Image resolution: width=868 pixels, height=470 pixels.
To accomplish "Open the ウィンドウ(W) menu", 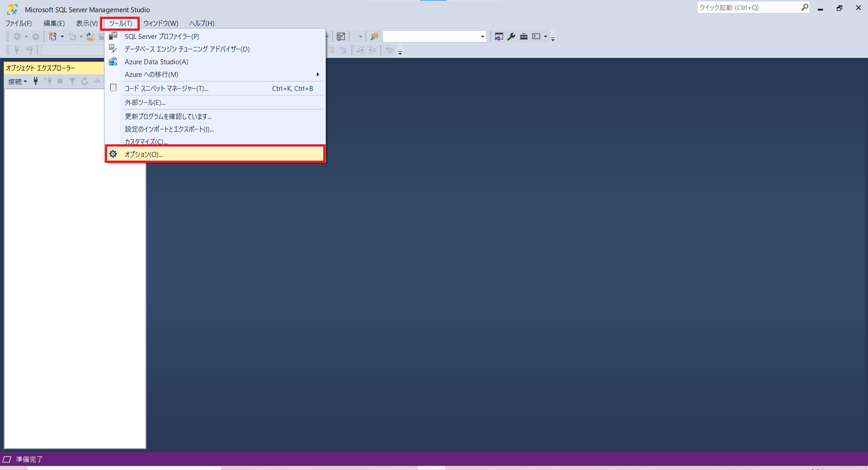I will point(160,24).
